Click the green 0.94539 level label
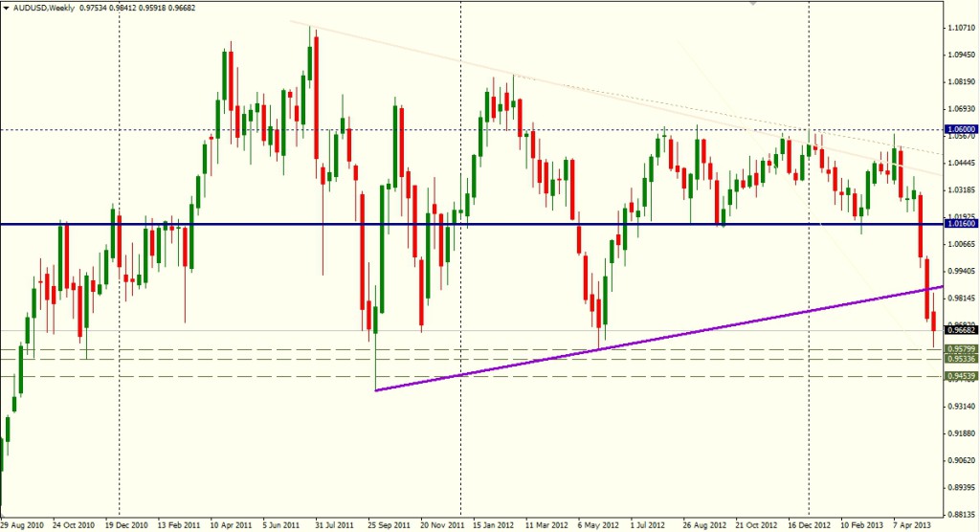This screenshot has height=532, width=980. tap(961, 376)
